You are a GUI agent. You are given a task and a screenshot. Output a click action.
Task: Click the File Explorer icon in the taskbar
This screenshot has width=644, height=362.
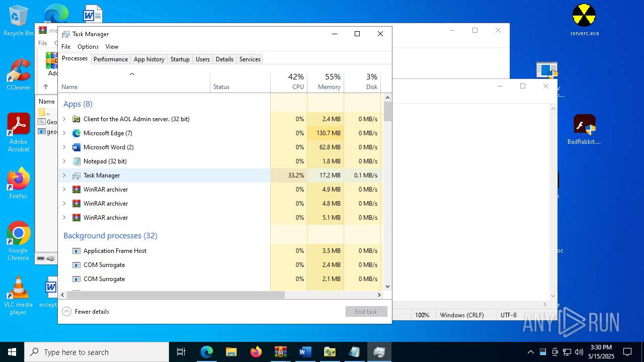pyautogui.click(x=231, y=352)
